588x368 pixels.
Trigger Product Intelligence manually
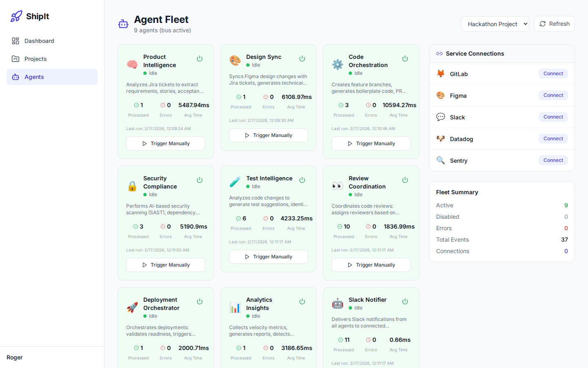click(x=166, y=144)
